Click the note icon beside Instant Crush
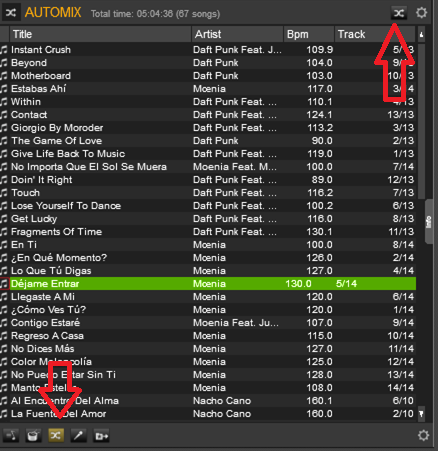The width and height of the screenshot is (438, 452). [x=4, y=50]
